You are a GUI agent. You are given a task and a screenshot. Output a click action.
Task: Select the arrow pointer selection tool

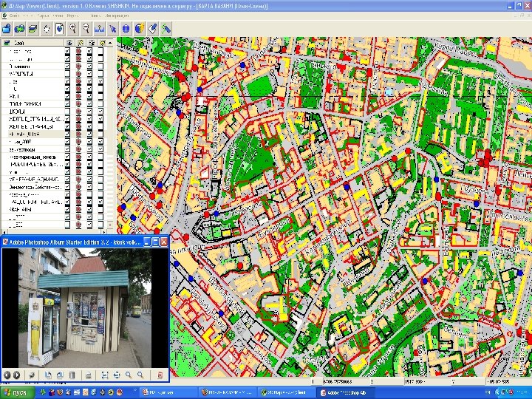[112, 29]
